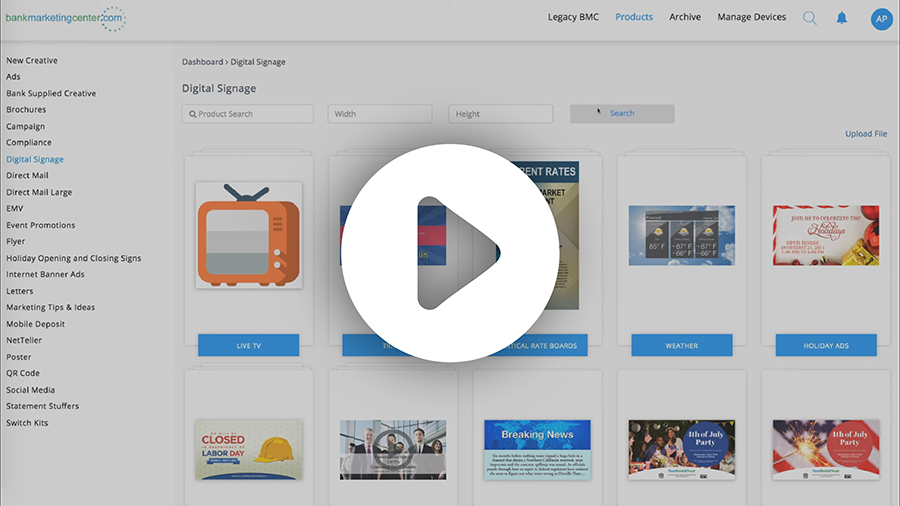Viewport: 900px width, 506px height.
Task: Open the Legacy BMC menu
Action: pos(573,17)
